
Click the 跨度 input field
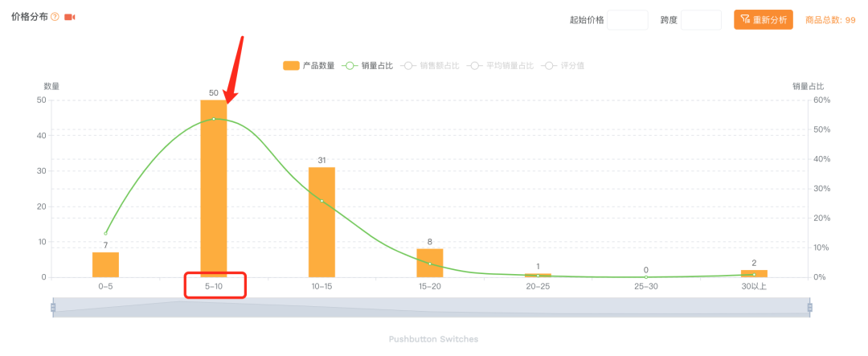pos(700,19)
